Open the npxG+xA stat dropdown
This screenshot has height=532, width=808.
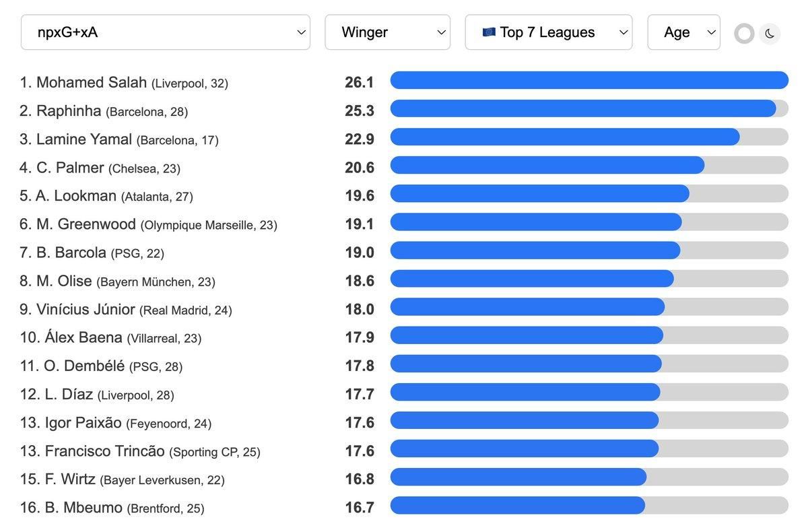coord(165,32)
